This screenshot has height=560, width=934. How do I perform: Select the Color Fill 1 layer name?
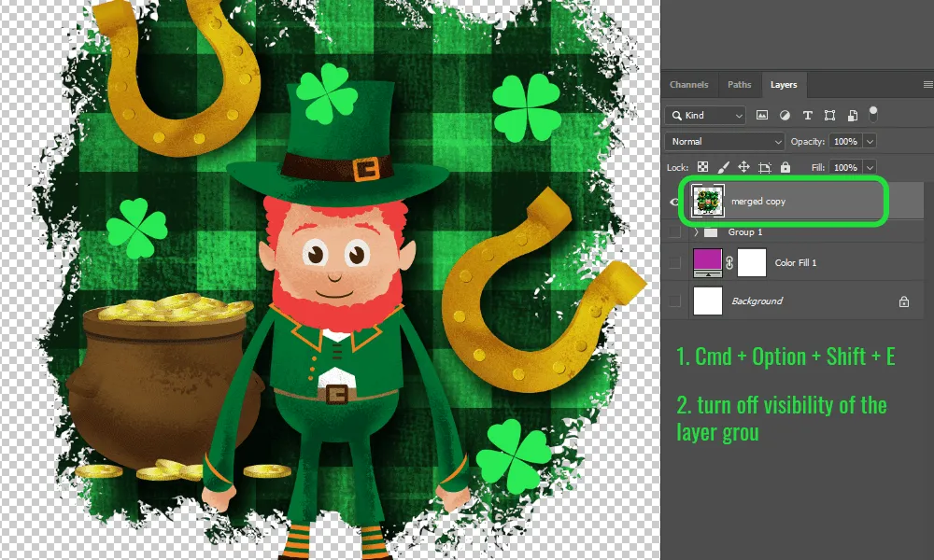(x=795, y=262)
